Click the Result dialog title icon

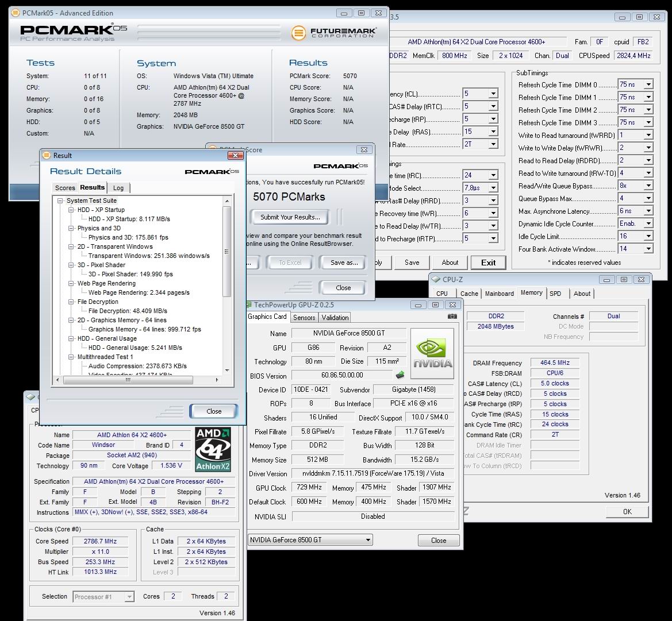tap(47, 156)
